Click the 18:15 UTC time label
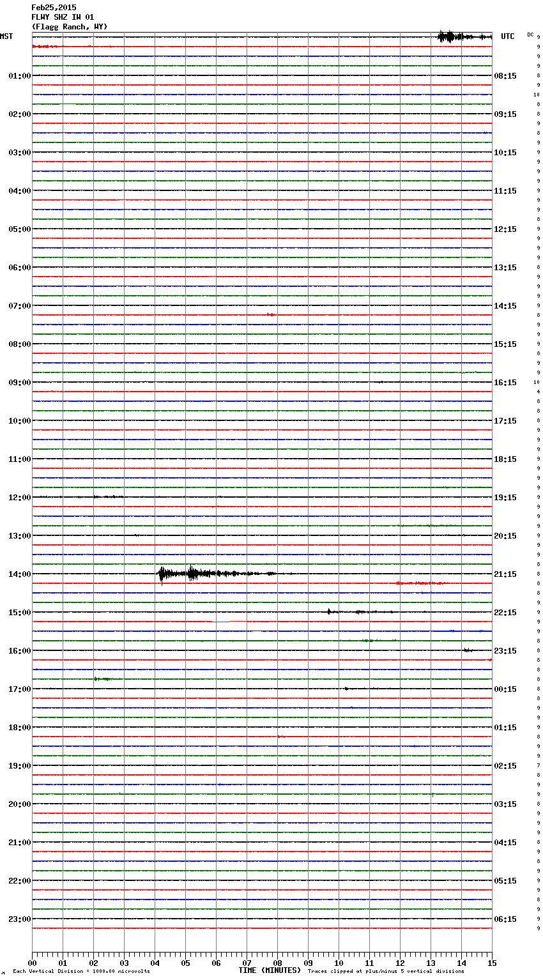 click(505, 459)
